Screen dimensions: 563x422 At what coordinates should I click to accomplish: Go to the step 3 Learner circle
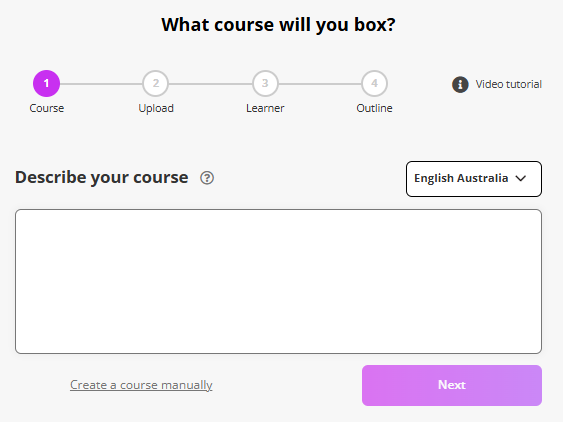pos(265,83)
